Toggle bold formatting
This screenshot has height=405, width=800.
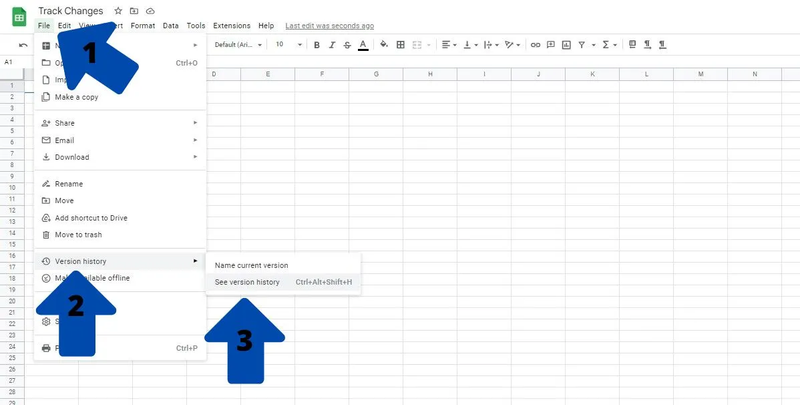pyautogui.click(x=317, y=45)
